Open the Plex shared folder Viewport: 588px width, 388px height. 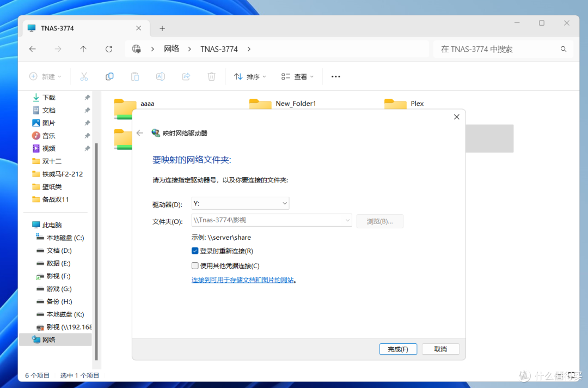point(395,104)
